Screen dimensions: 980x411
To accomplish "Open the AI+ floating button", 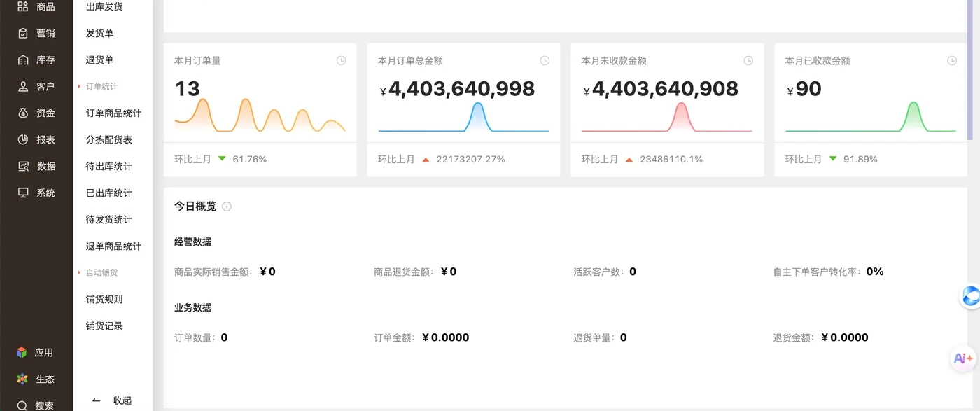I will (x=963, y=358).
